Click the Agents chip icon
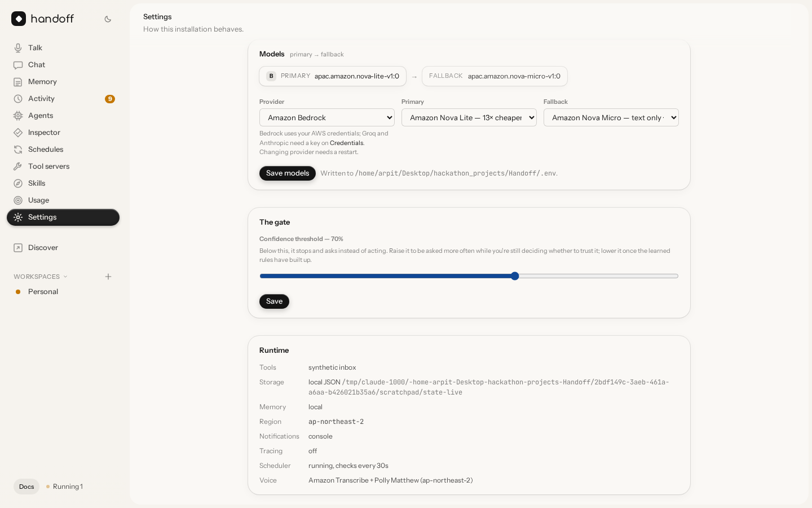Image resolution: width=812 pixels, height=508 pixels. [18, 116]
